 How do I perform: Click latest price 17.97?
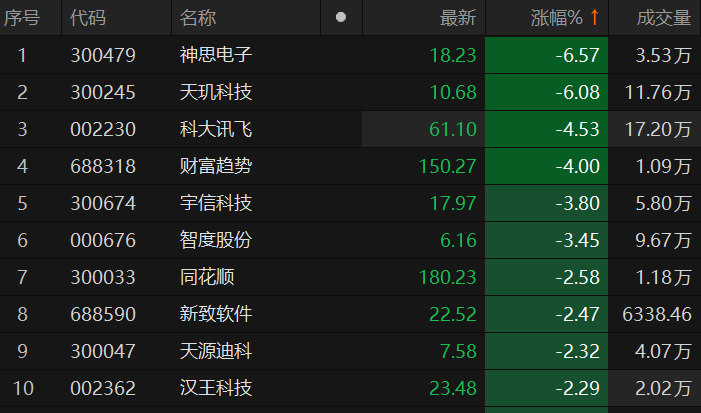click(453, 203)
